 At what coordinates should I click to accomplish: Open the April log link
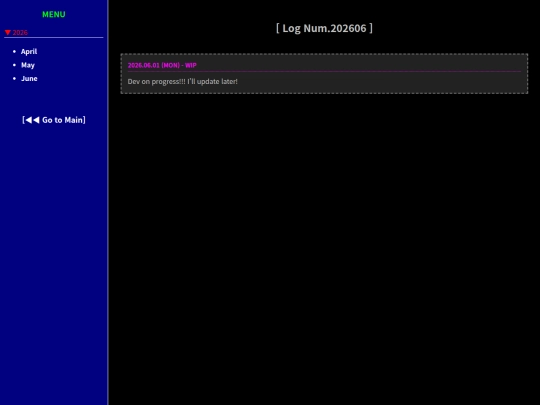(29, 52)
